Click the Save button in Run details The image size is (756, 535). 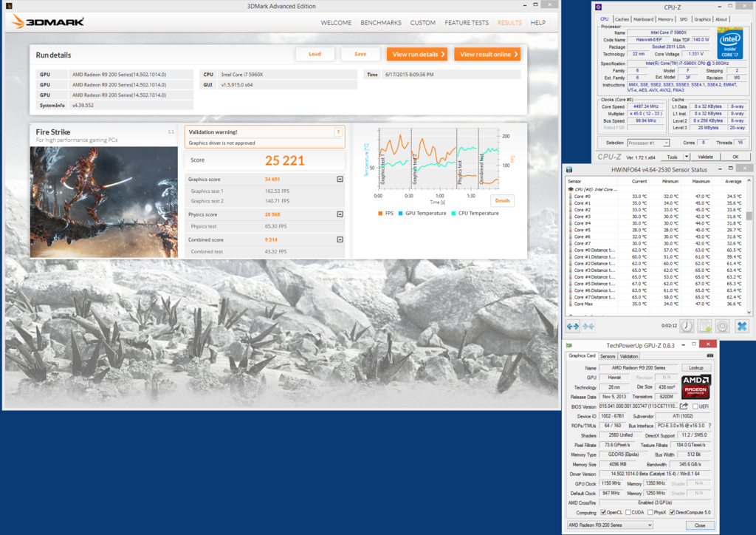pos(360,54)
